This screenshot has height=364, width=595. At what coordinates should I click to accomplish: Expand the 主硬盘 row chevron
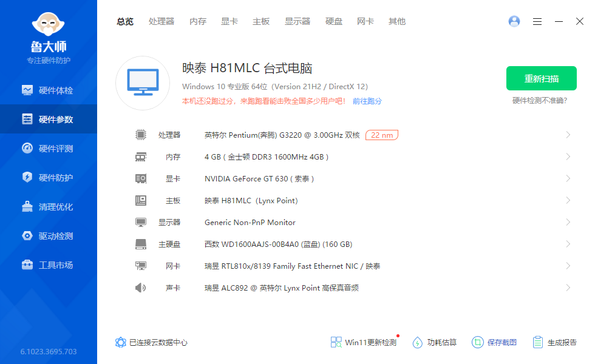tap(568, 244)
